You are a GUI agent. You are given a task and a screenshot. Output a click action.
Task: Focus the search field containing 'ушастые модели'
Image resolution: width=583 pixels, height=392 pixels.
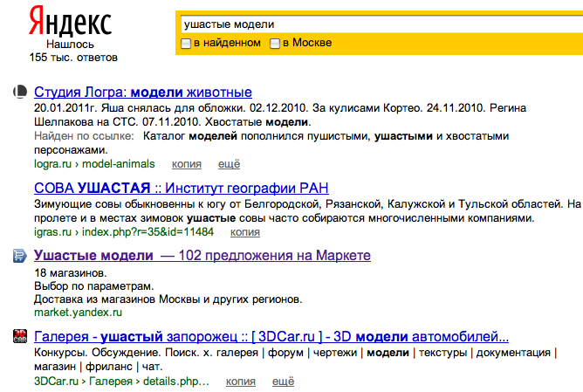(x=381, y=24)
